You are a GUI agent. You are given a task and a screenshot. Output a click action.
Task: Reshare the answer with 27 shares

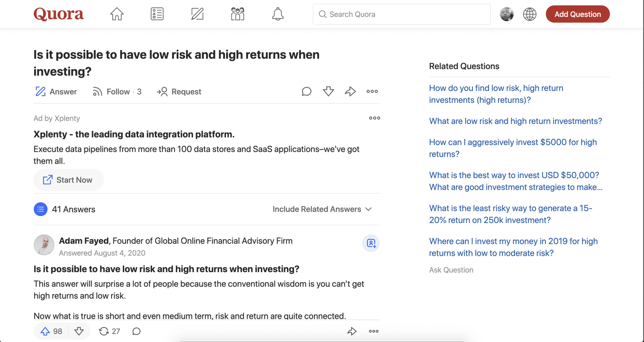pyautogui.click(x=109, y=331)
